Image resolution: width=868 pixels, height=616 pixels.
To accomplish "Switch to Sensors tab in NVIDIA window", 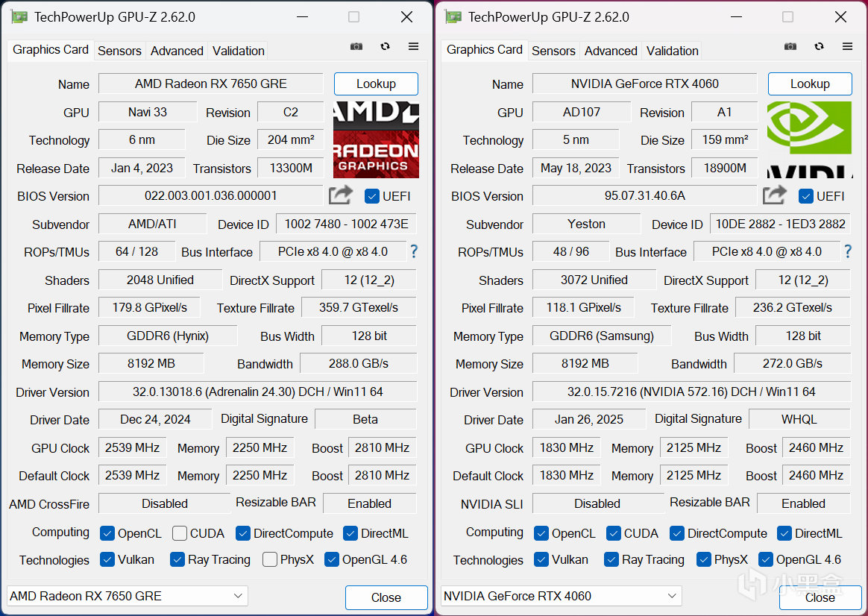I will pos(553,51).
